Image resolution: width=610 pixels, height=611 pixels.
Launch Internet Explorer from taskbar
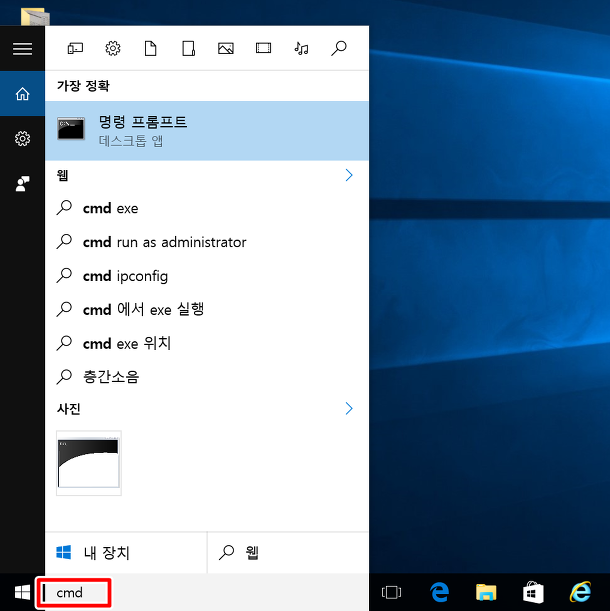coord(581,592)
